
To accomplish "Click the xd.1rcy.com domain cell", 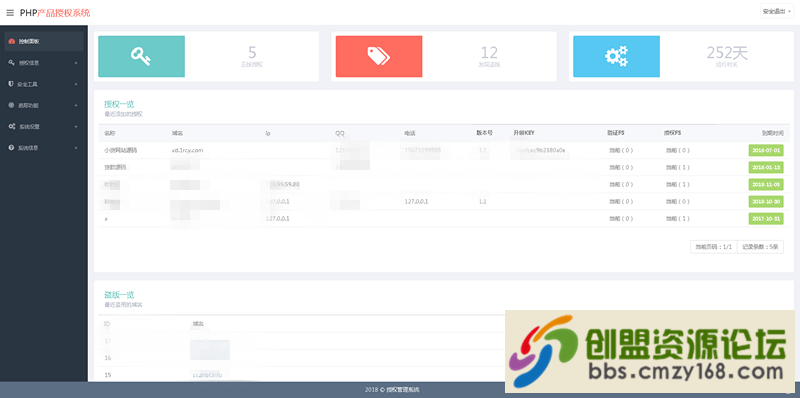I will point(187,151).
